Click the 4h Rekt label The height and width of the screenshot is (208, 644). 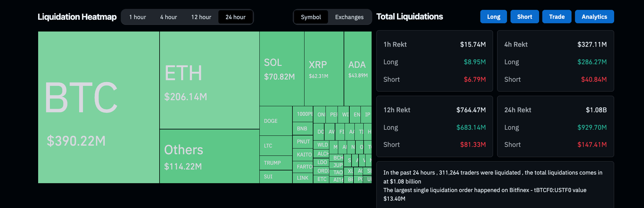(x=516, y=44)
